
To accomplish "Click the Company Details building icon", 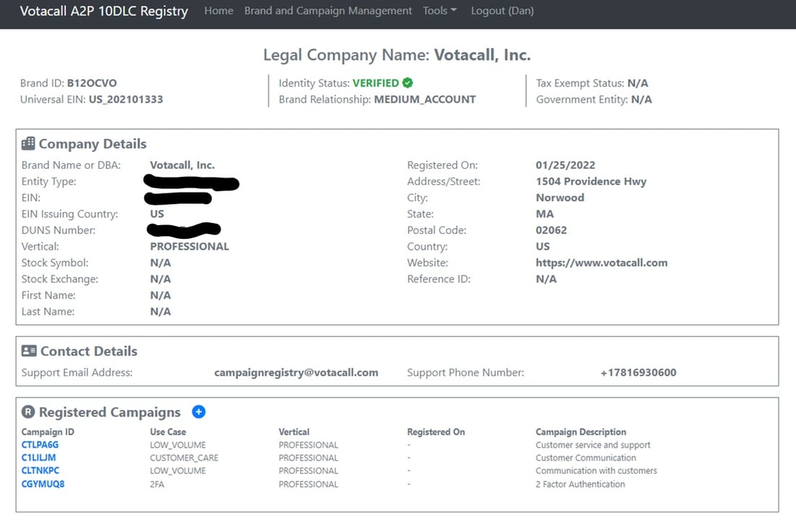I will pos(28,144).
